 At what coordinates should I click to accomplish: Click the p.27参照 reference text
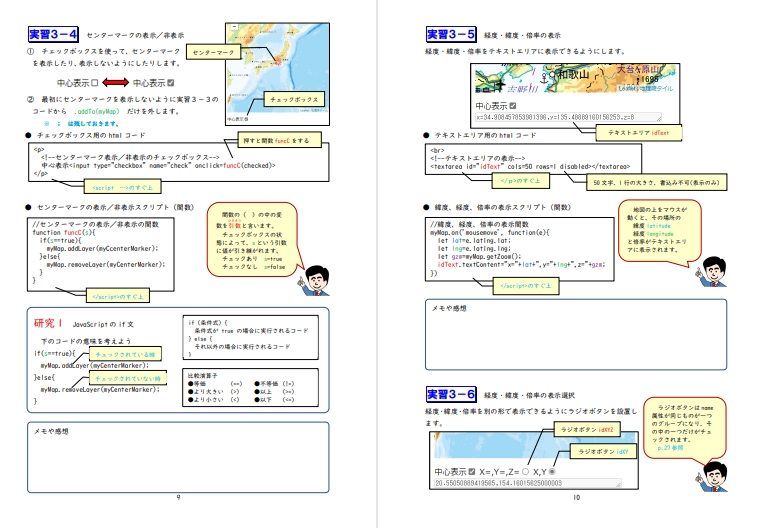(x=670, y=447)
